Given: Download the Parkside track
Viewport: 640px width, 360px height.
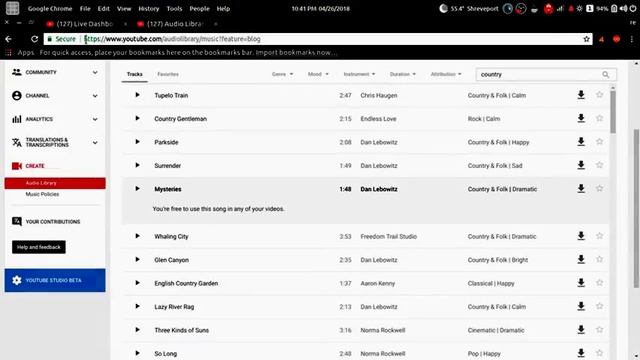Looking at the screenshot, I should [581, 142].
